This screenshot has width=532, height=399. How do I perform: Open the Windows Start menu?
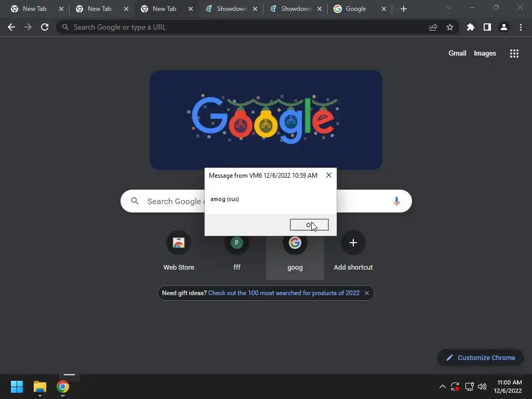click(x=17, y=387)
